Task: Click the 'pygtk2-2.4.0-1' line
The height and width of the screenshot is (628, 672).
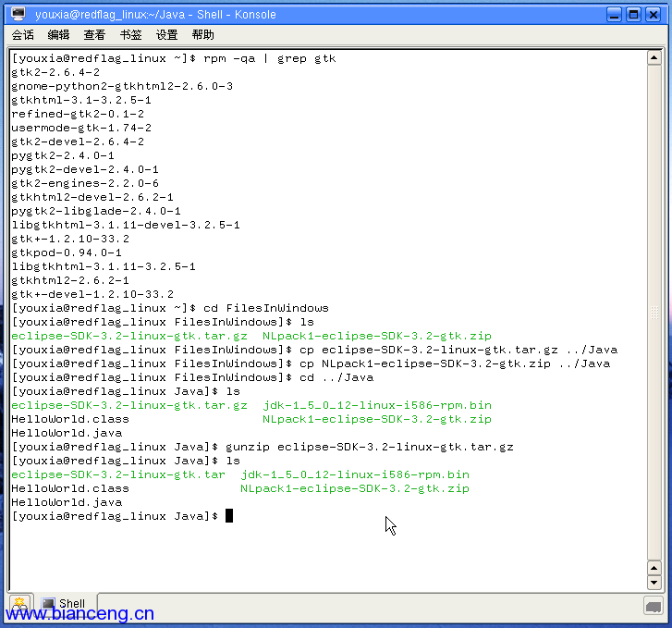Action: [63, 155]
